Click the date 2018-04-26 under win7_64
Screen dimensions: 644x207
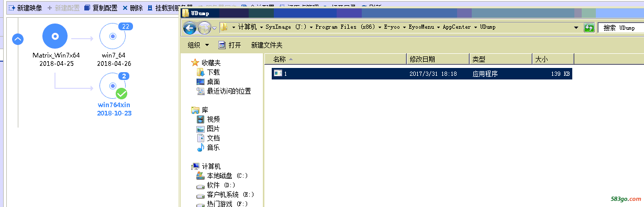tap(114, 63)
